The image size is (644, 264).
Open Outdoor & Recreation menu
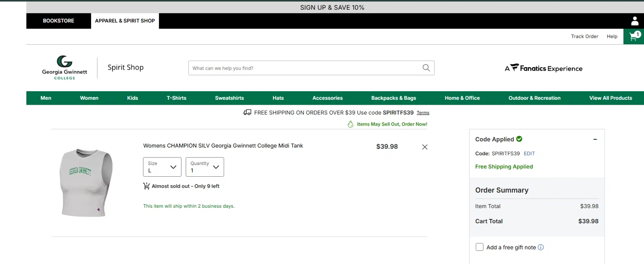coord(535,98)
